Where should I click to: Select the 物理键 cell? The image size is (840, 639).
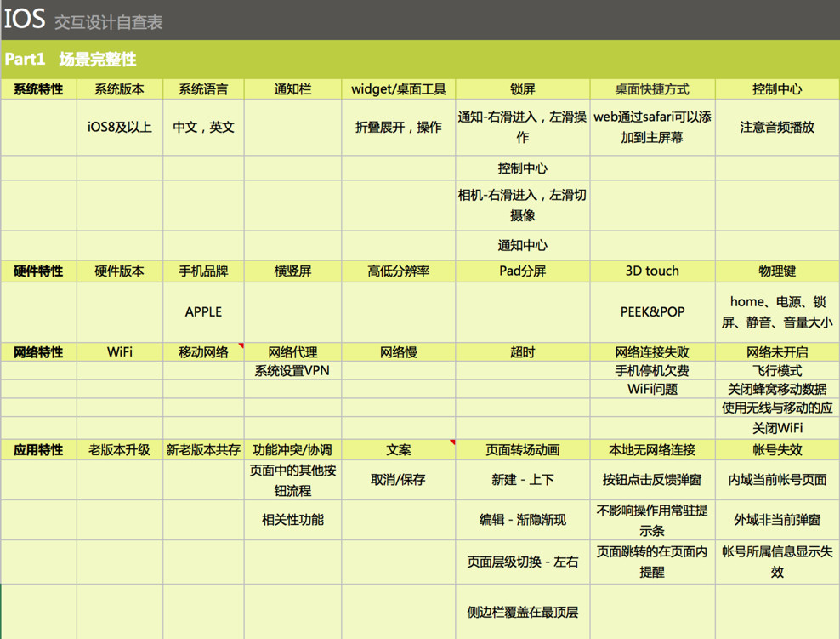(777, 271)
